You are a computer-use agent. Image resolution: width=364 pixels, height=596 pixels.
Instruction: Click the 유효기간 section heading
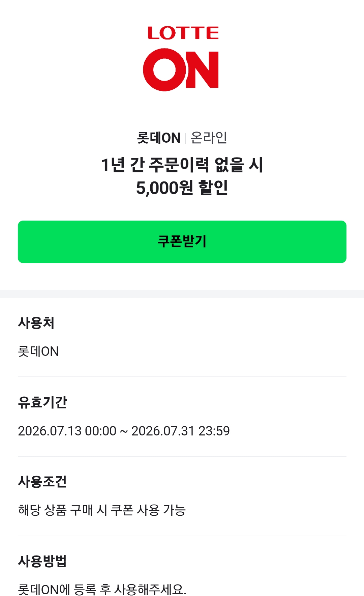pyautogui.click(x=42, y=402)
